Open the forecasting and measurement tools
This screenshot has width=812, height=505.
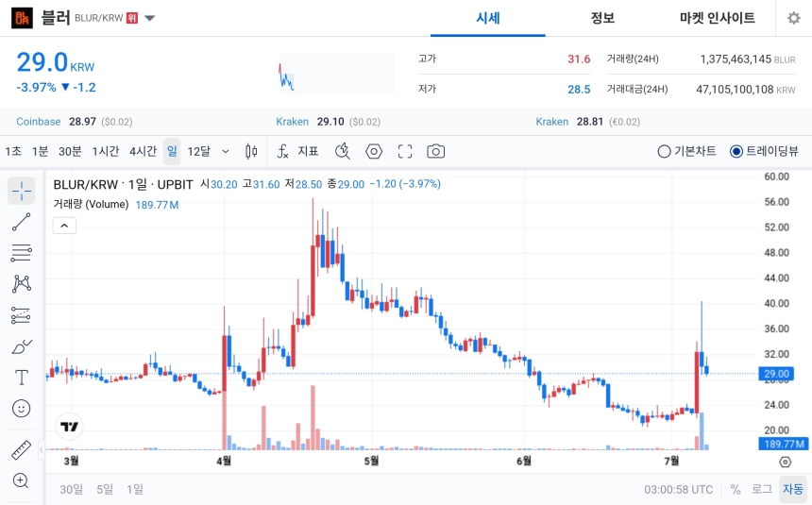click(21, 315)
